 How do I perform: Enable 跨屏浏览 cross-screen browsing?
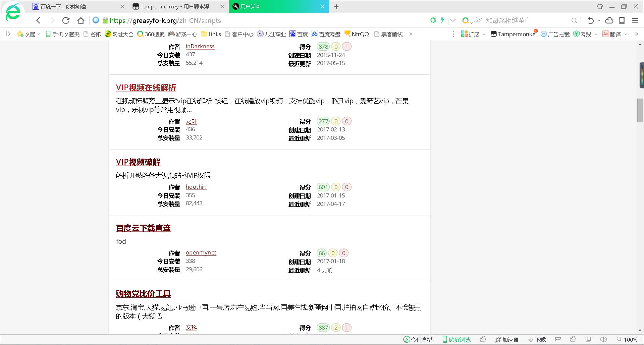click(x=457, y=339)
